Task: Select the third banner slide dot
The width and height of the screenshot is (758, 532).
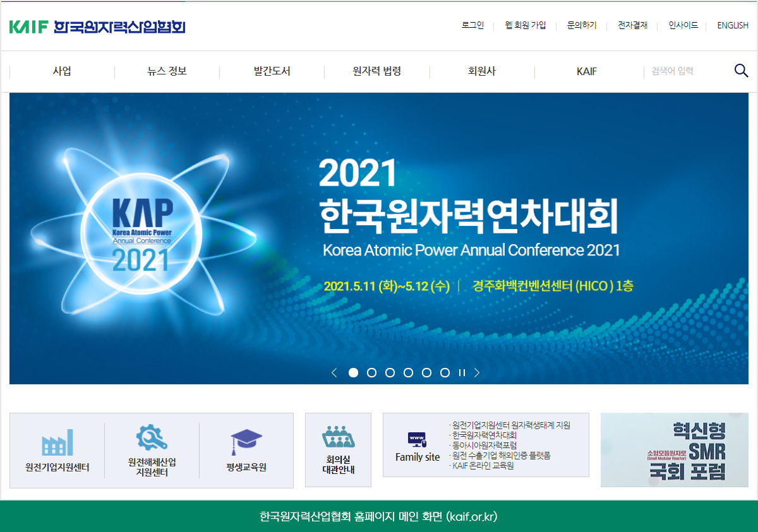Action: coord(390,373)
